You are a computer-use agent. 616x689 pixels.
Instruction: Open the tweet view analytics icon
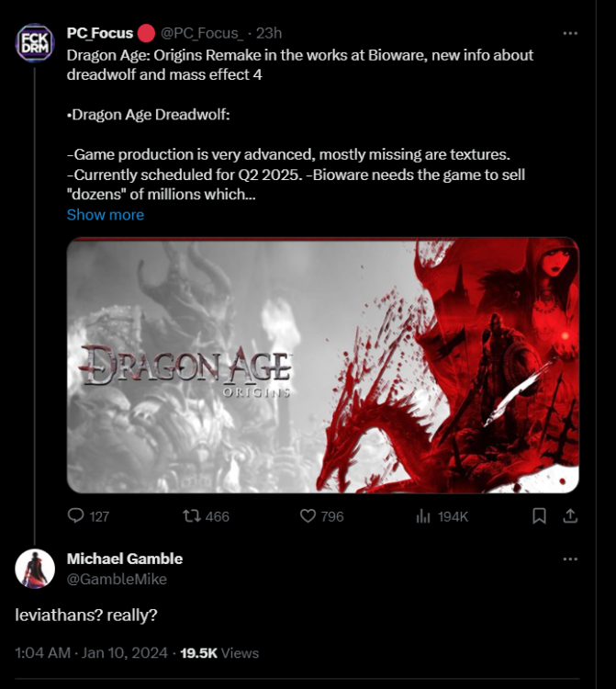424,515
